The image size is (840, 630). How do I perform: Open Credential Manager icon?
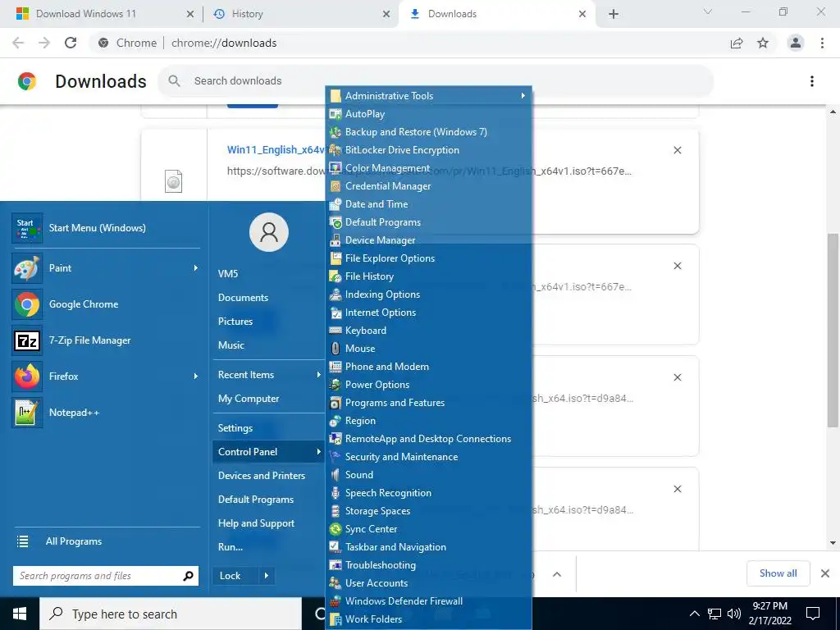tap(336, 186)
